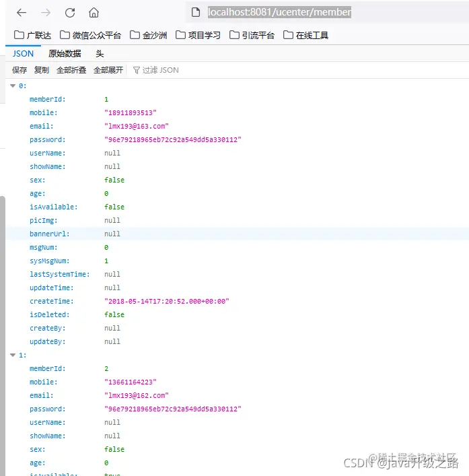Open the home page icon
Screen dimensions: 469x476
pyautogui.click(x=94, y=13)
